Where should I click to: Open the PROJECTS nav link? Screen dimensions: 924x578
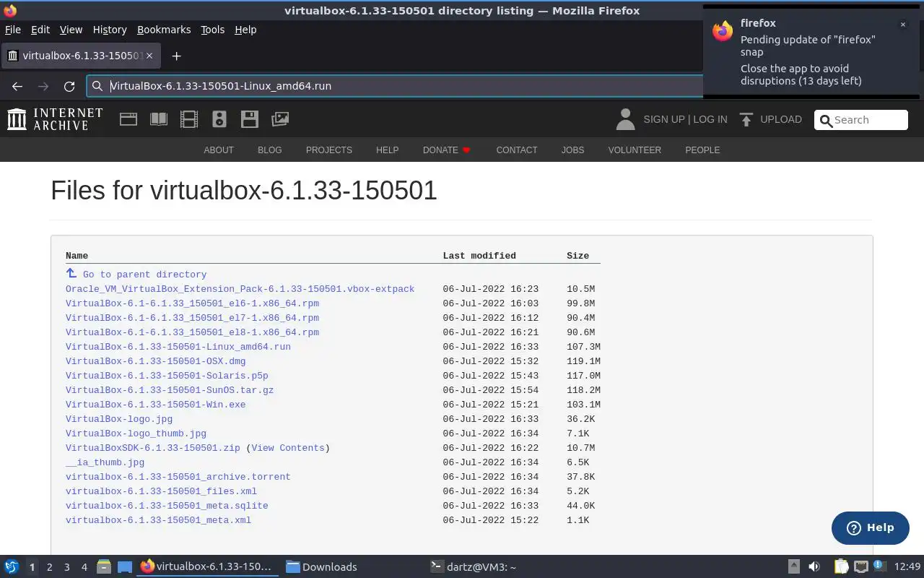tap(328, 150)
